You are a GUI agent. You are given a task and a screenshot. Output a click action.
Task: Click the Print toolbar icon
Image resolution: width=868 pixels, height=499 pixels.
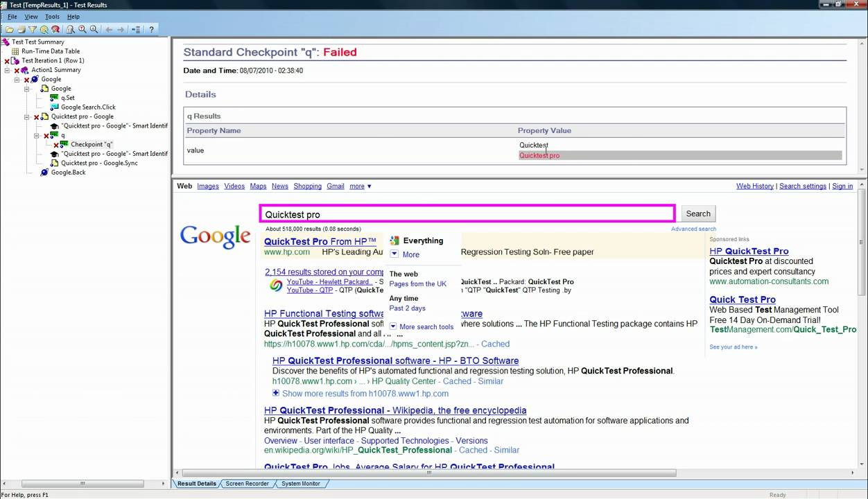(21, 29)
